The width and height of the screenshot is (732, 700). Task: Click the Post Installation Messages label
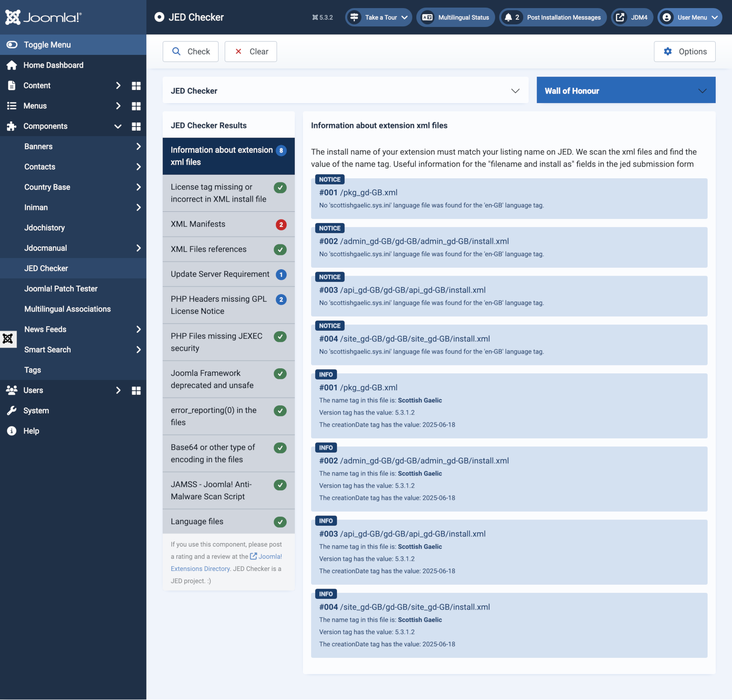(x=564, y=17)
